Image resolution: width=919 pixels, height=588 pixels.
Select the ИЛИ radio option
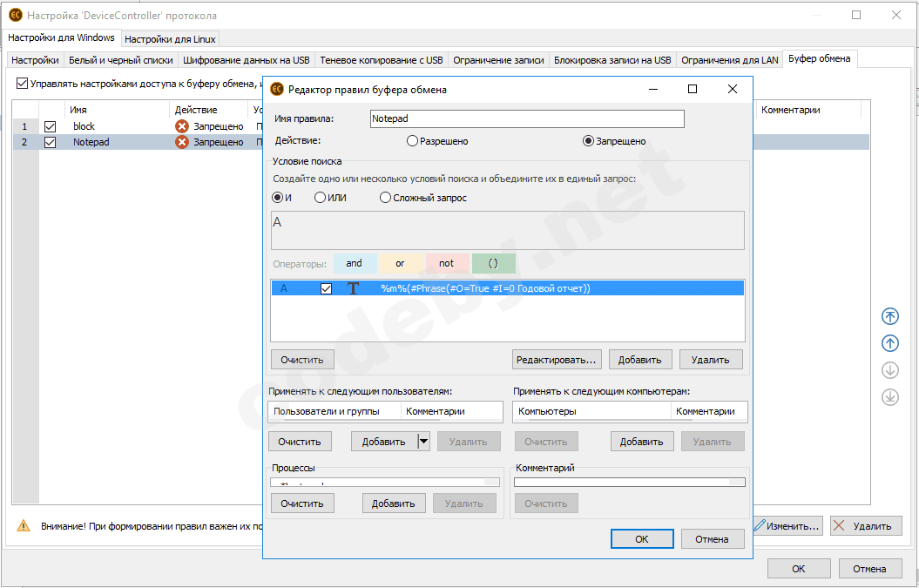click(x=320, y=198)
